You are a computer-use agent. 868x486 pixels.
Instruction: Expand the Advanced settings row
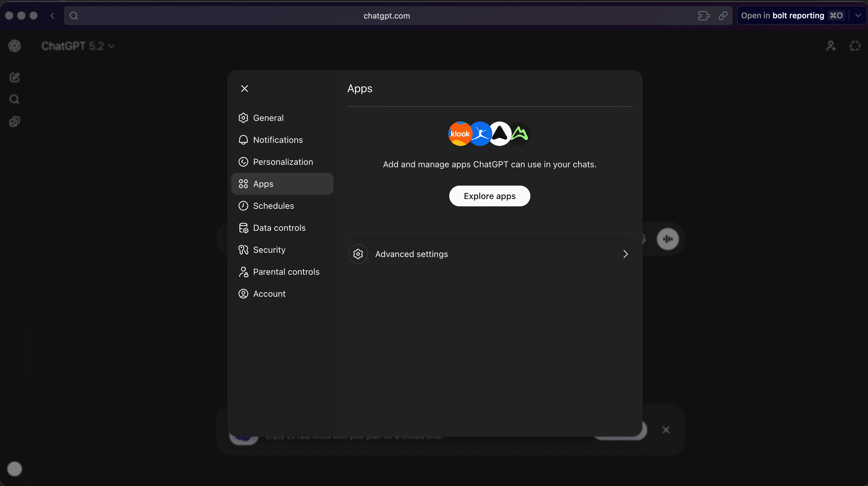point(489,254)
